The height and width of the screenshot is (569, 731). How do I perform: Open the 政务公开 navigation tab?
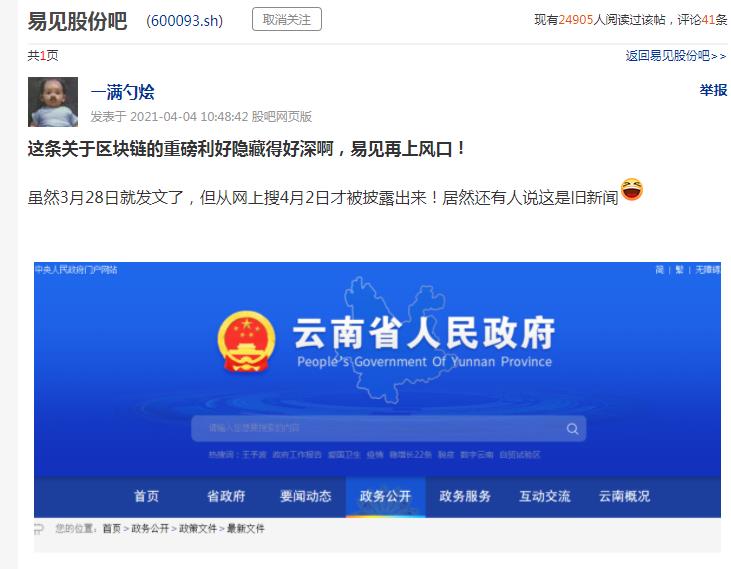(x=386, y=496)
